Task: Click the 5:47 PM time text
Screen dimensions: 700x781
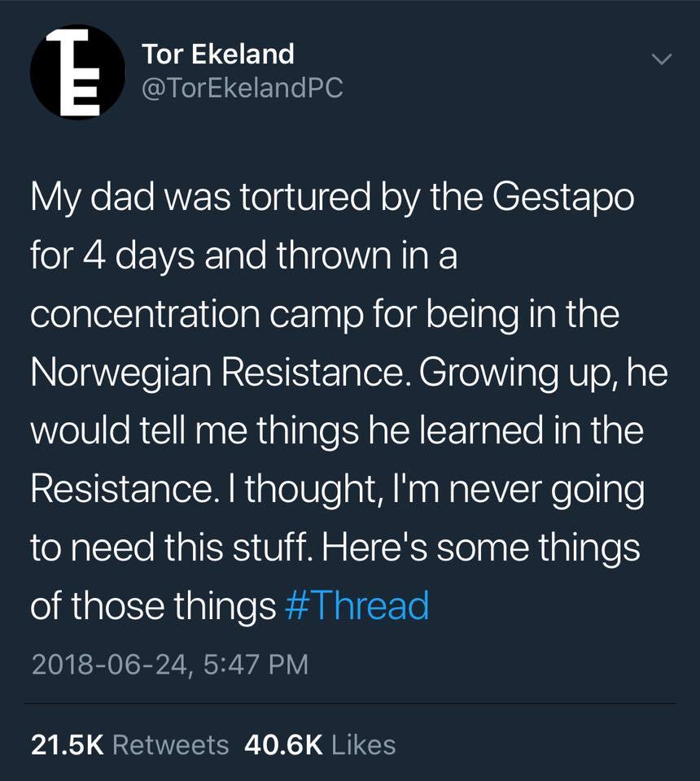Action: point(252,665)
